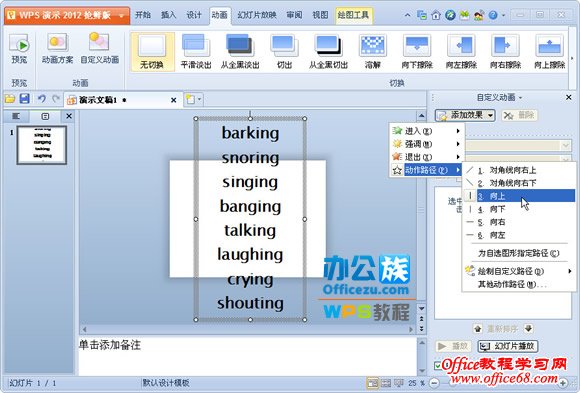Click the 幻灯片播放 slideshow play button
This screenshot has width=580, height=393.
point(508,346)
